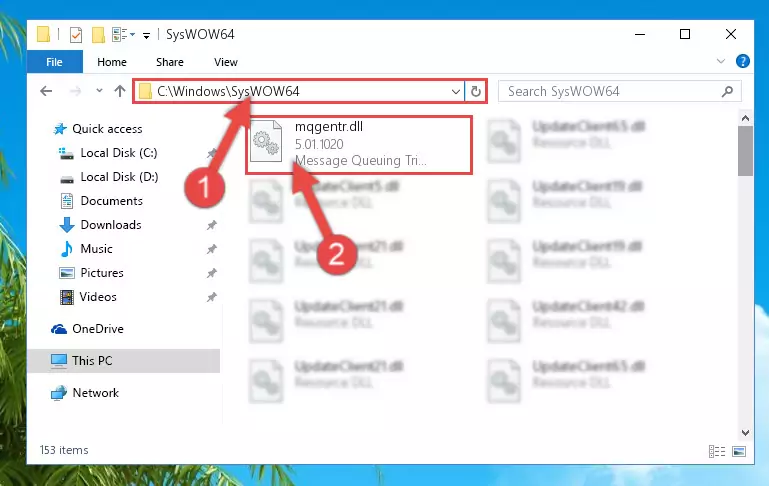Refresh the SysWOW64 folder
Viewport: 769px width, 486px height.
pos(476,92)
